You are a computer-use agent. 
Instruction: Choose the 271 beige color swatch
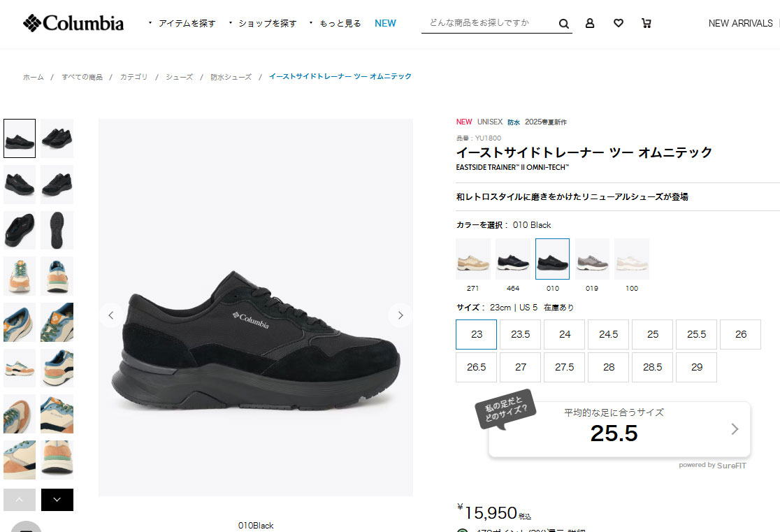click(x=473, y=259)
